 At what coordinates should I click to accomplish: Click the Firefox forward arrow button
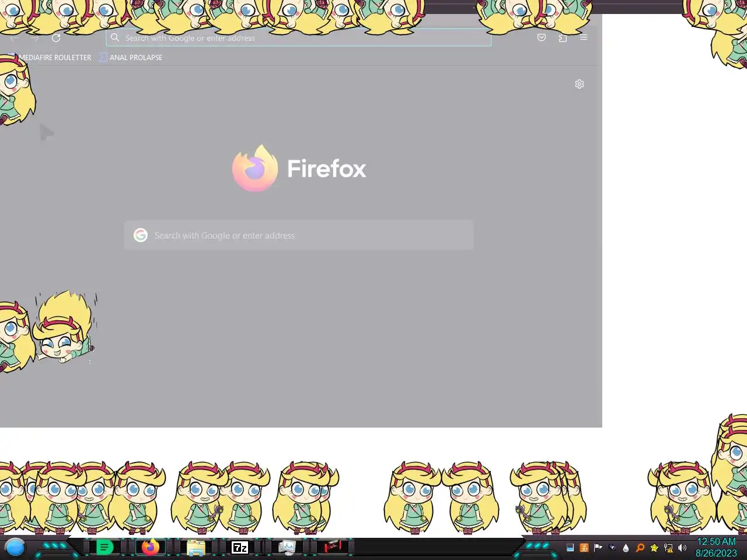[36, 38]
